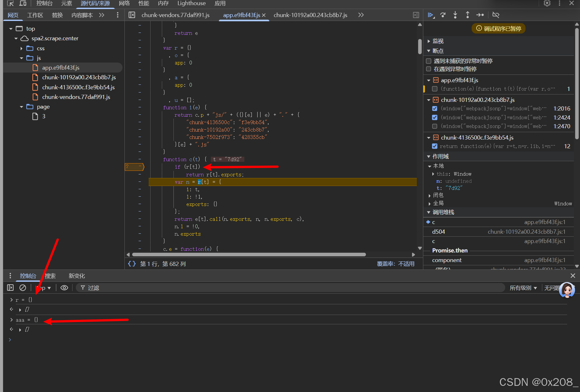Step out of current function
The image size is (580, 392).
(x=467, y=15)
